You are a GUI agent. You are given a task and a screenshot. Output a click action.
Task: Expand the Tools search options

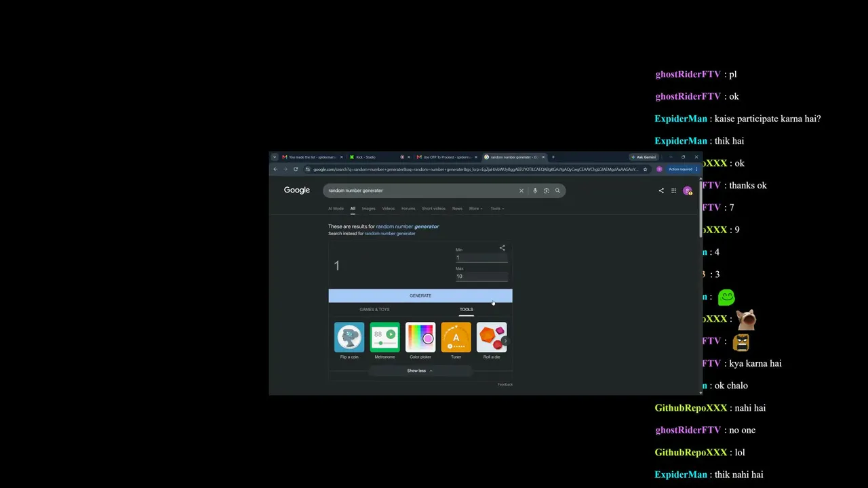tap(497, 209)
